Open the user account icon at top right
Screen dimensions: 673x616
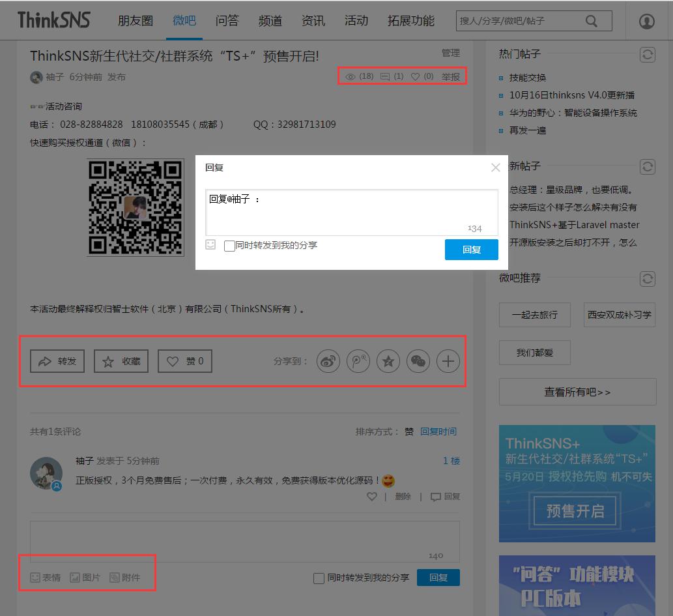(646, 20)
